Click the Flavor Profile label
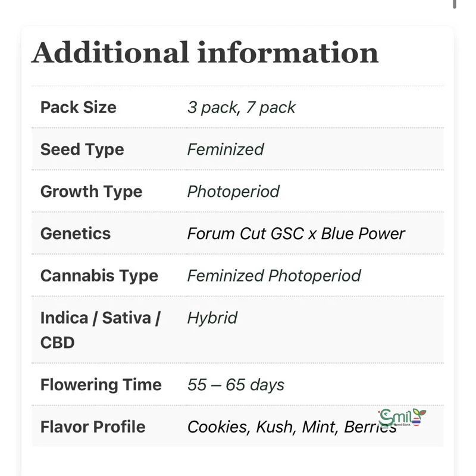This screenshot has width=476, height=476. tap(92, 427)
